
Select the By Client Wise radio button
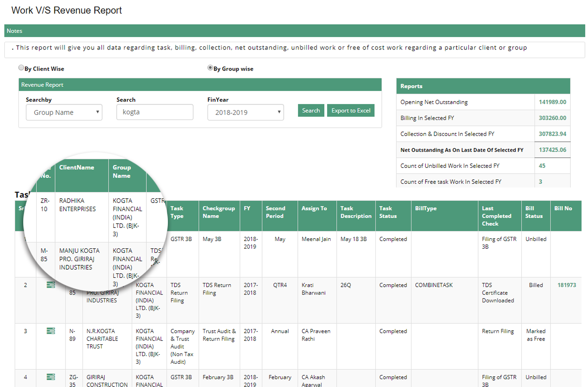[21, 68]
